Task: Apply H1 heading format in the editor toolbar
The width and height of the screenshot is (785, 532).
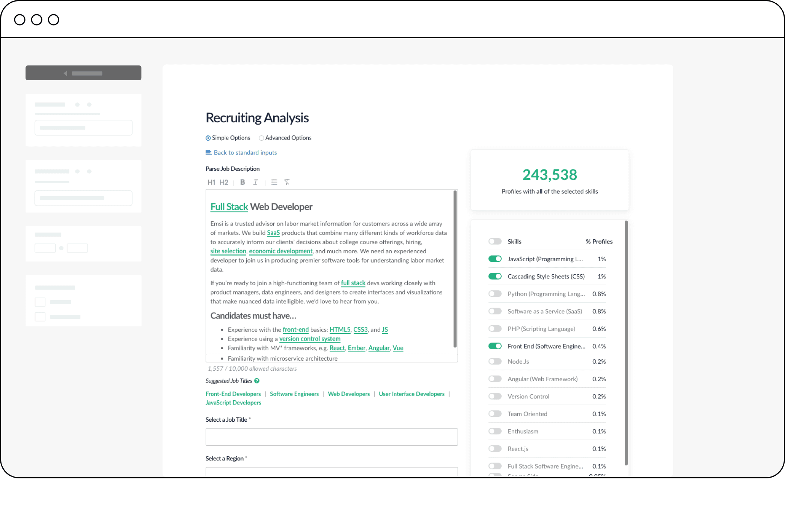Action: (x=211, y=182)
